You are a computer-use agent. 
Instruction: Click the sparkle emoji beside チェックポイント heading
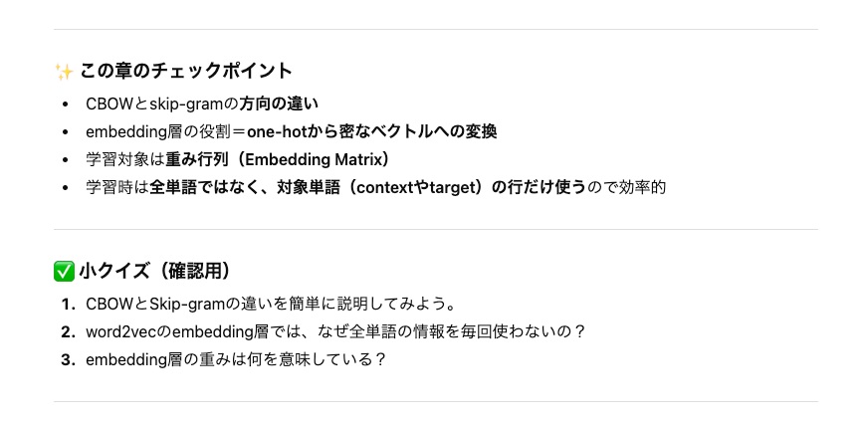(x=63, y=72)
